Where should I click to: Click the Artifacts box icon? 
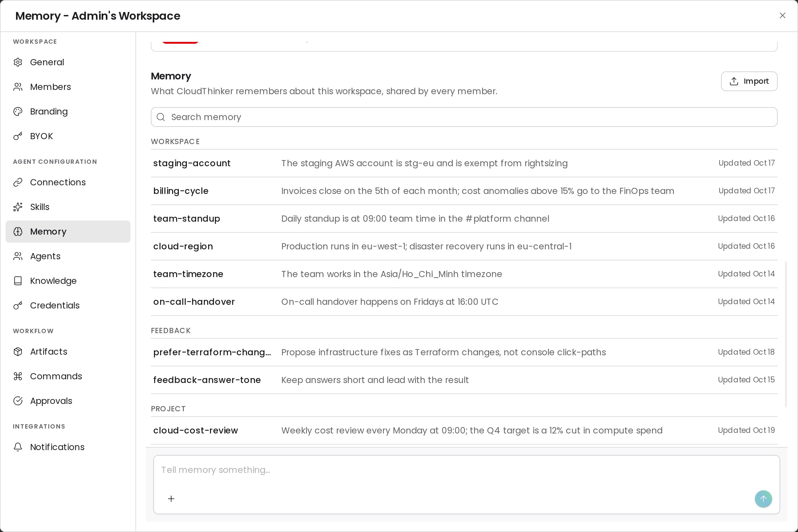[18, 352]
